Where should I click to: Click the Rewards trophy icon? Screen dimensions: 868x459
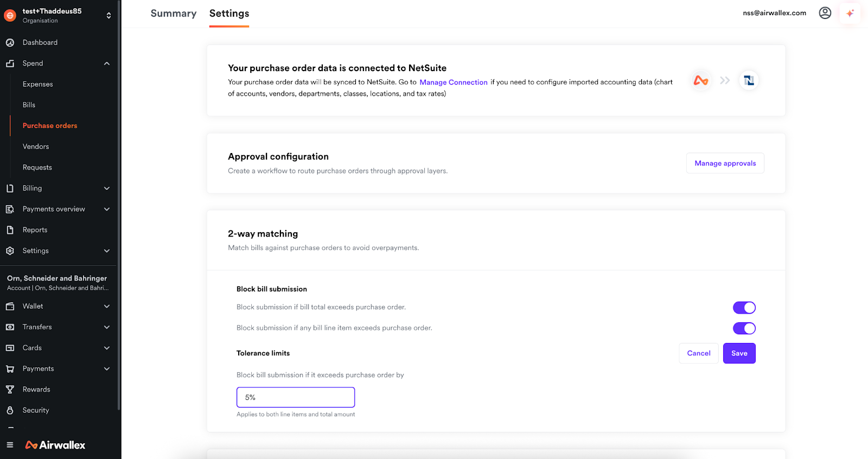coord(10,390)
